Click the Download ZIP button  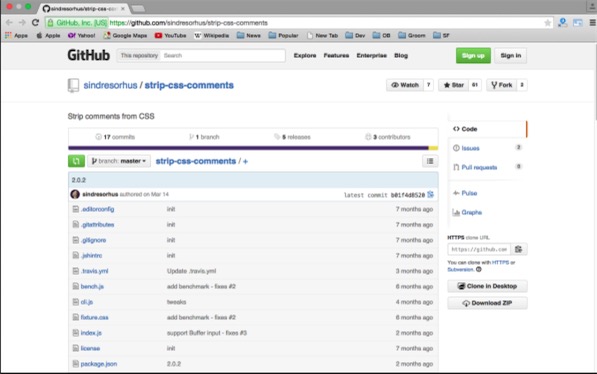[x=487, y=303]
